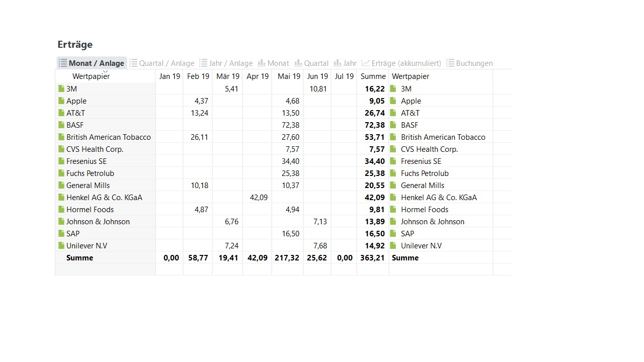Click the Johnson & Johnson entry
The image size is (644, 362).
tap(98, 222)
